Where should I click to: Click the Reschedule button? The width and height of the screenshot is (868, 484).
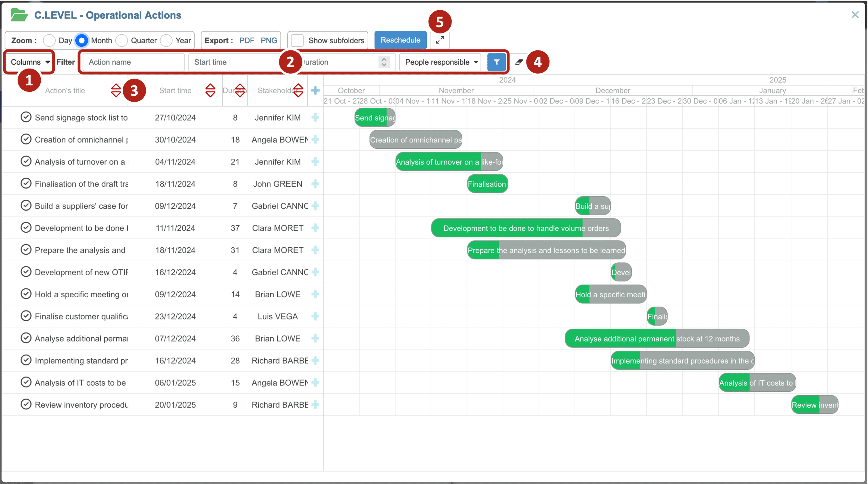pos(400,40)
